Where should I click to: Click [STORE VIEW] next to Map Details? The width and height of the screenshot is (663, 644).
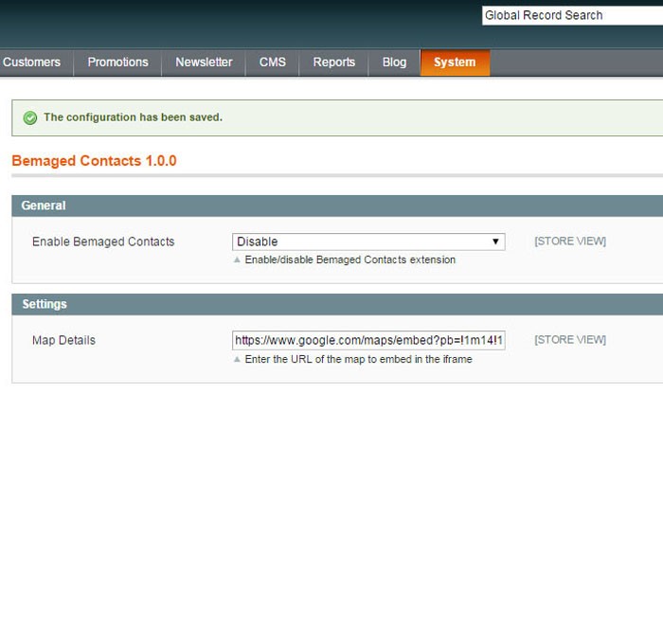(x=570, y=340)
